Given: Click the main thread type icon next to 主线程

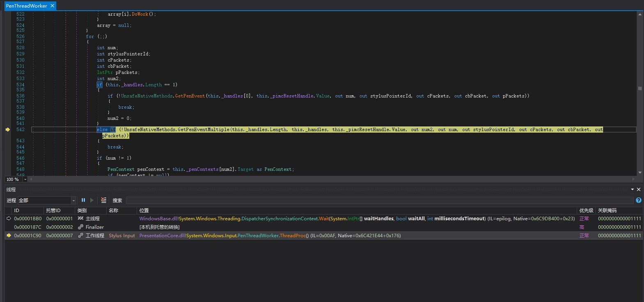Looking at the screenshot, I should pos(80,219).
